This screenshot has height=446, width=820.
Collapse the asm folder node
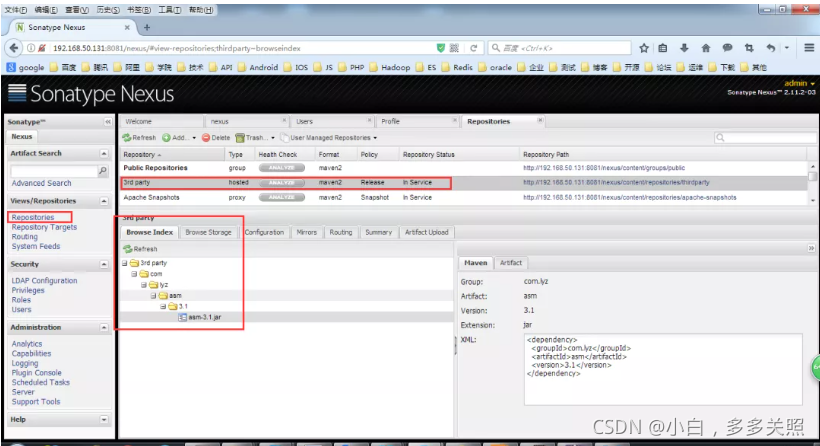[154, 296]
